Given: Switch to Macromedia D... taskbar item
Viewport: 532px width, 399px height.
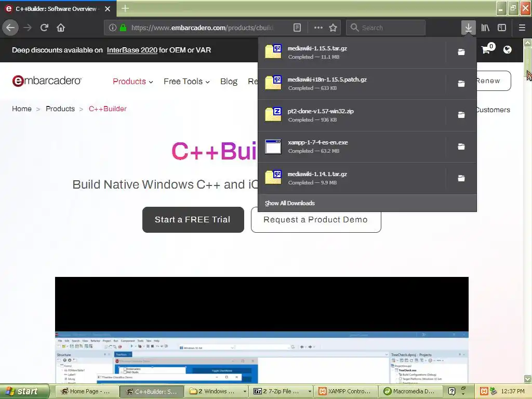Looking at the screenshot, I should pyautogui.click(x=410, y=391).
